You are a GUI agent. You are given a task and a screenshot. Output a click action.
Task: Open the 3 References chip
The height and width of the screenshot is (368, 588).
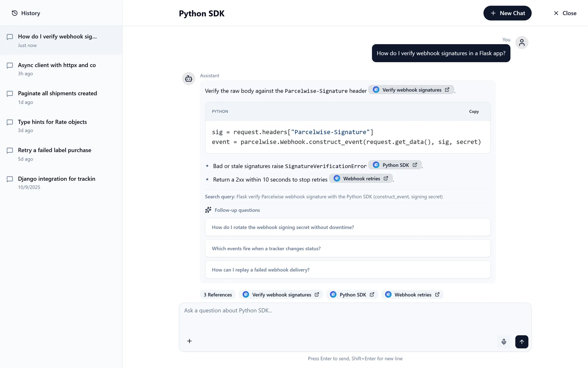click(218, 294)
